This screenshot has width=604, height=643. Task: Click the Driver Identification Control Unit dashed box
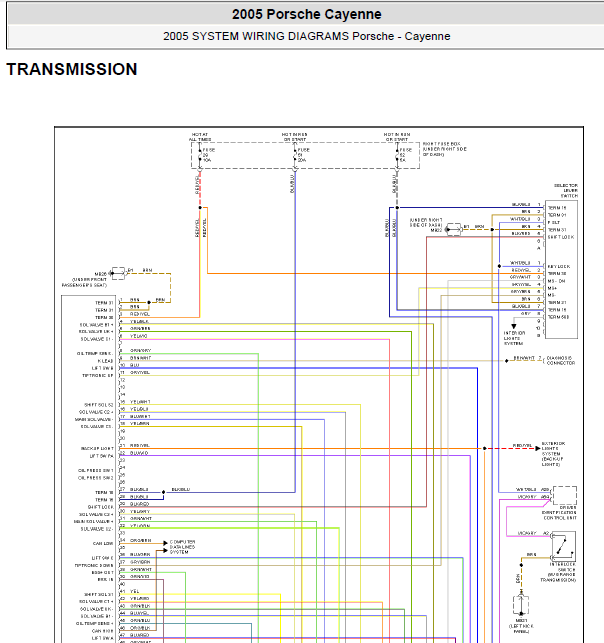[x=565, y=495]
